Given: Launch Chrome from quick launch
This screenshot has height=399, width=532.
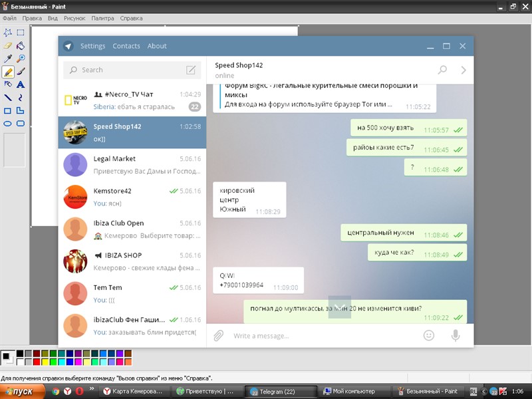Looking at the screenshot, I should point(56,392).
